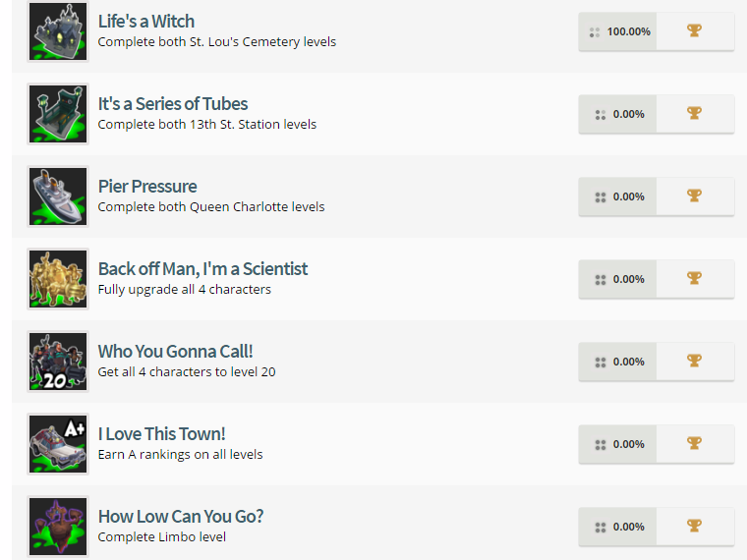Click the I Love This Town trophy

click(694, 444)
